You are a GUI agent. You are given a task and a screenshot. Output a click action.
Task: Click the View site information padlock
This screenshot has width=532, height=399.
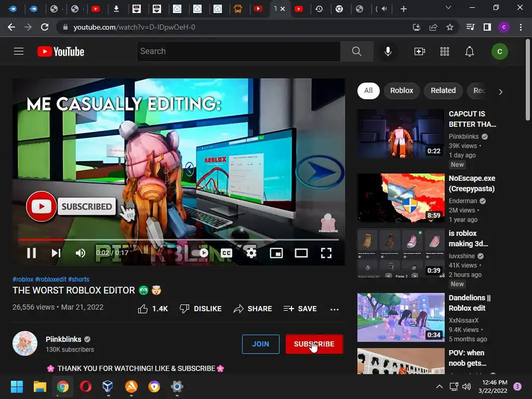tap(65, 27)
